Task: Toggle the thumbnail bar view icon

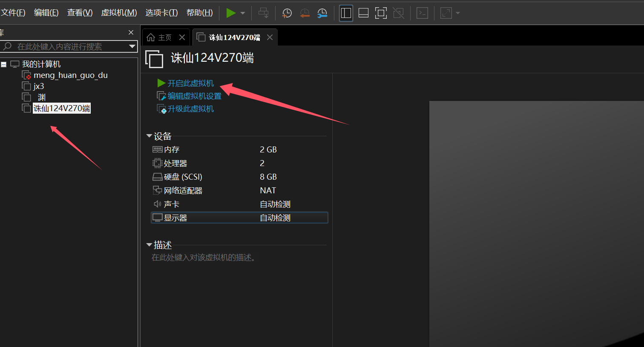Action: [x=363, y=13]
